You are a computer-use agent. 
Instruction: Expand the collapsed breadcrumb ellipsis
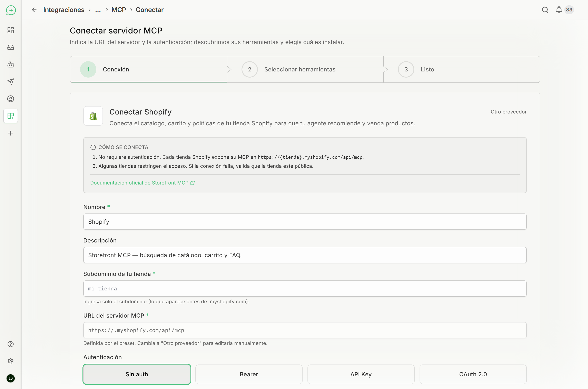[98, 10]
